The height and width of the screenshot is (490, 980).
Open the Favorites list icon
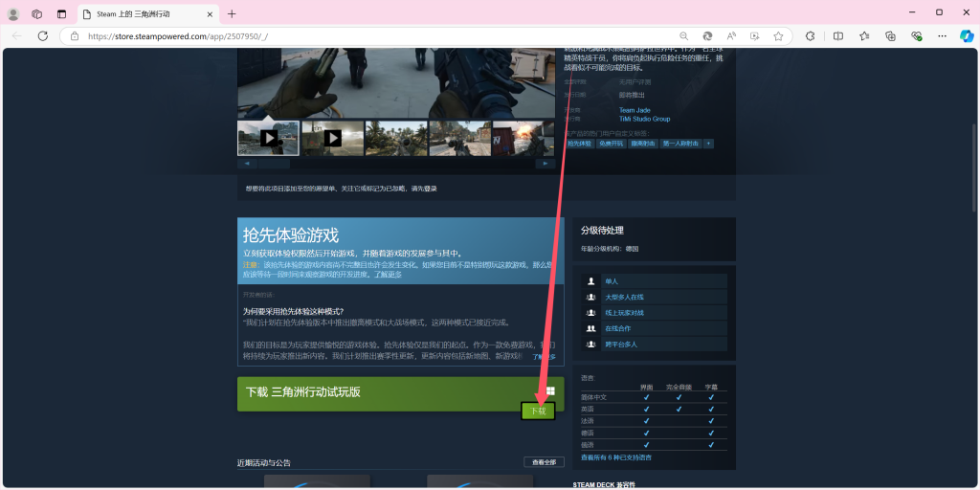(x=864, y=36)
